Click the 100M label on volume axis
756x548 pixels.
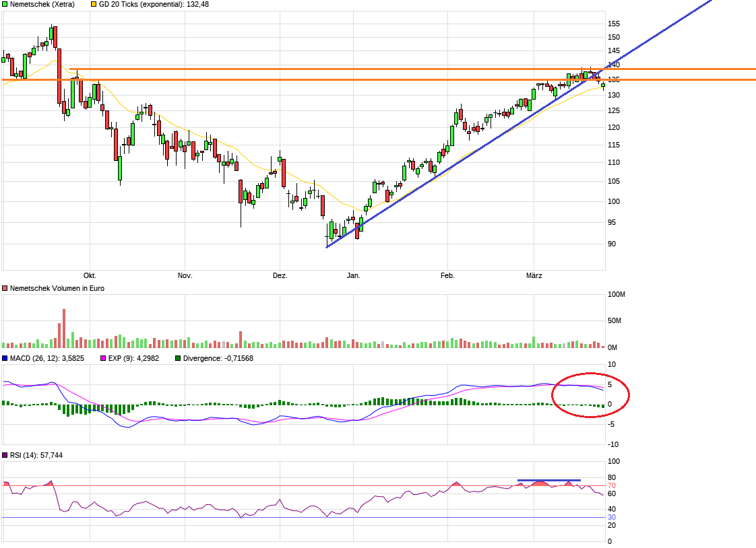click(617, 295)
